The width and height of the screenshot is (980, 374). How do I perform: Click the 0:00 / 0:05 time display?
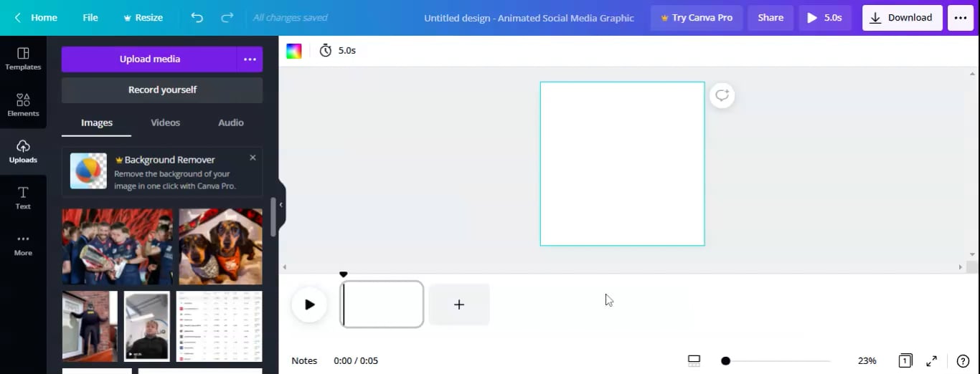356,361
